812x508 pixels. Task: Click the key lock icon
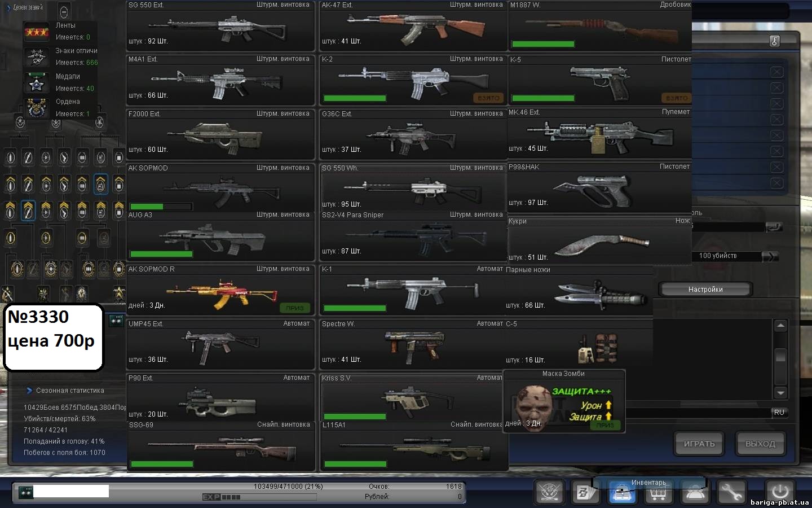[775, 41]
